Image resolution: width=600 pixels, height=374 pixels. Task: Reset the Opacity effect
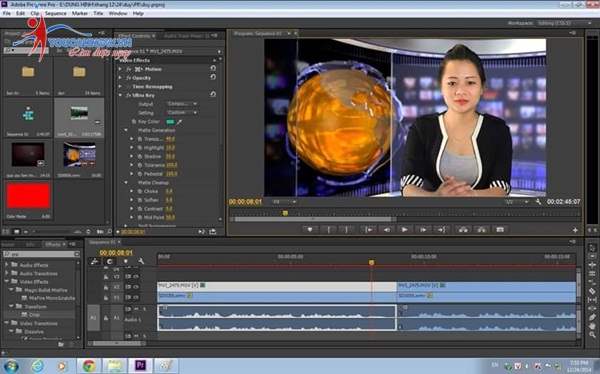(213, 77)
